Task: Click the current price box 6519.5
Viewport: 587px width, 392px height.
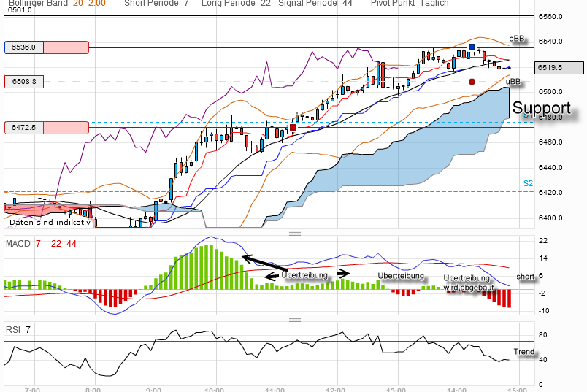Action: pos(559,68)
